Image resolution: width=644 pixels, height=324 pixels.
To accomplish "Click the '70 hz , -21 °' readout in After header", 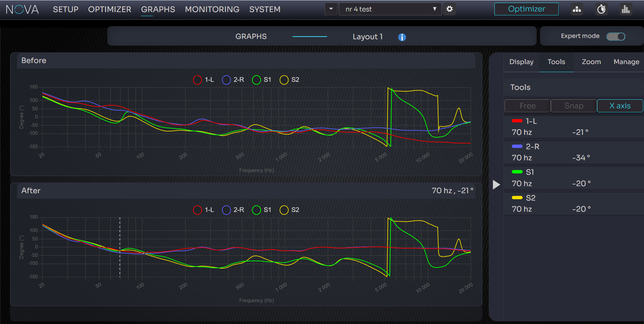I will point(452,191).
